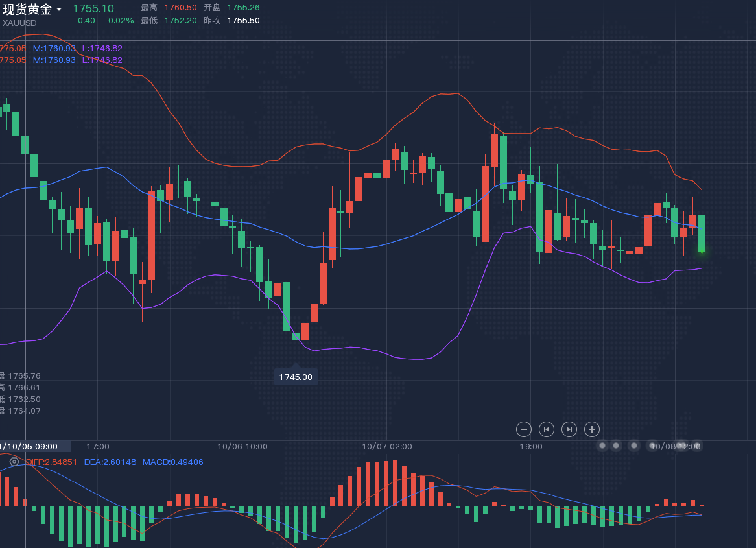This screenshot has width=756, height=548.
Task: Click the 10/06 10:00 time axis label
Action: tap(242, 447)
